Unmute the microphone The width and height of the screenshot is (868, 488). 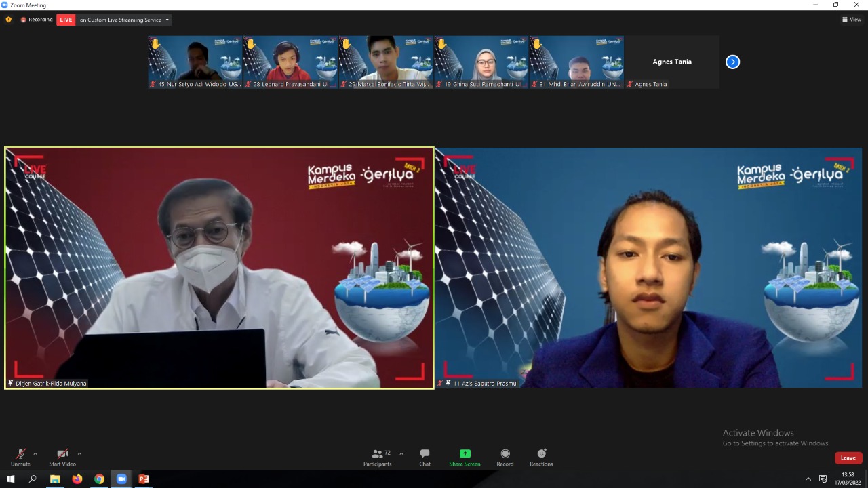[x=20, y=456]
